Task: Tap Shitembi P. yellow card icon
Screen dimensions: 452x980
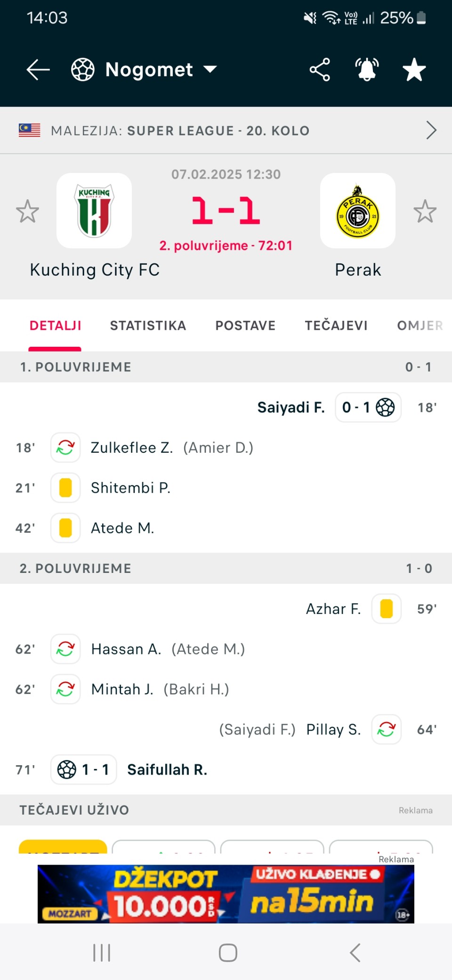Action: (65, 488)
